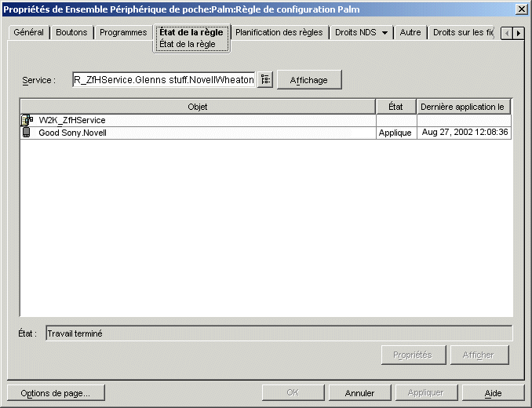Image resolution: width=532 pixels, height=408 pixels.
Task: Click the Affichage button
Action: [x=309, y=80]
